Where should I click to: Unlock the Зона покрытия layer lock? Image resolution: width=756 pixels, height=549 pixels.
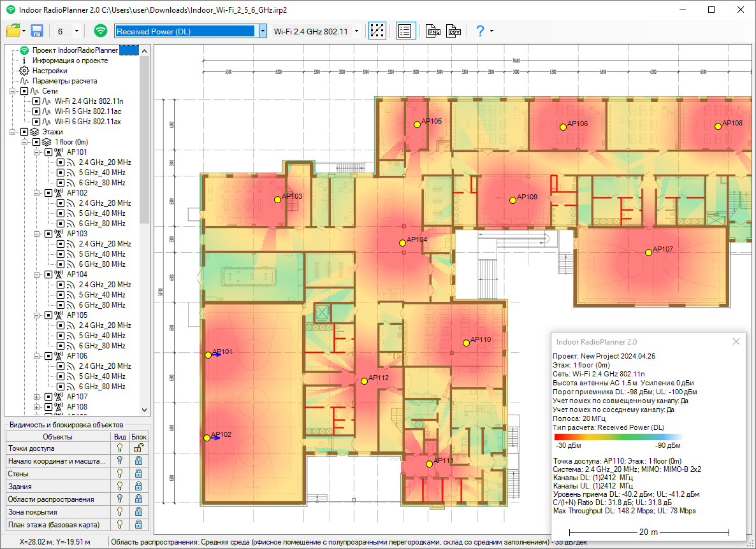138,512
